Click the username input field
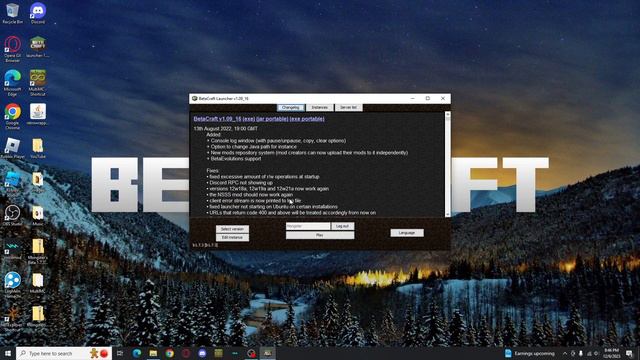Viewport: 640px width, 360px height. pyautogui.click(x=308, y=226)
